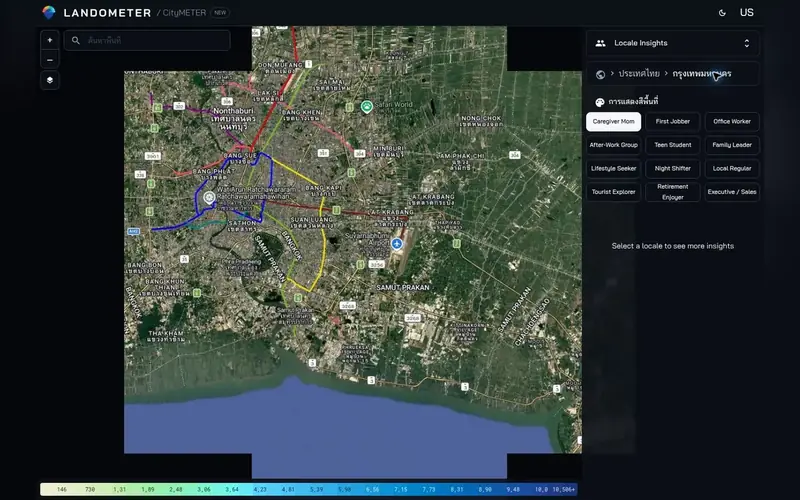Zoom in with the plus button
Screen dimensions: 800x500
[49, 40]
